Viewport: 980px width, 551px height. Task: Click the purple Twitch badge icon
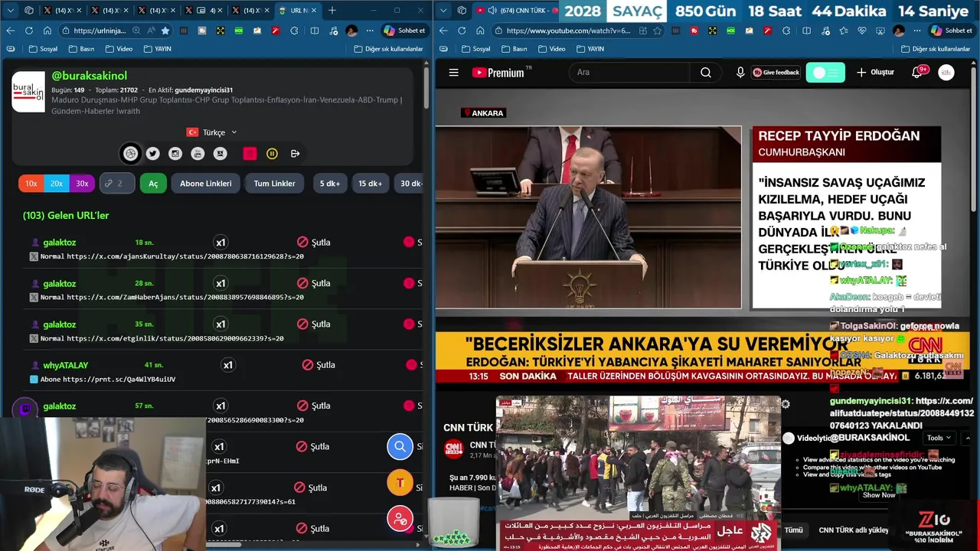[x=25, y=409]
